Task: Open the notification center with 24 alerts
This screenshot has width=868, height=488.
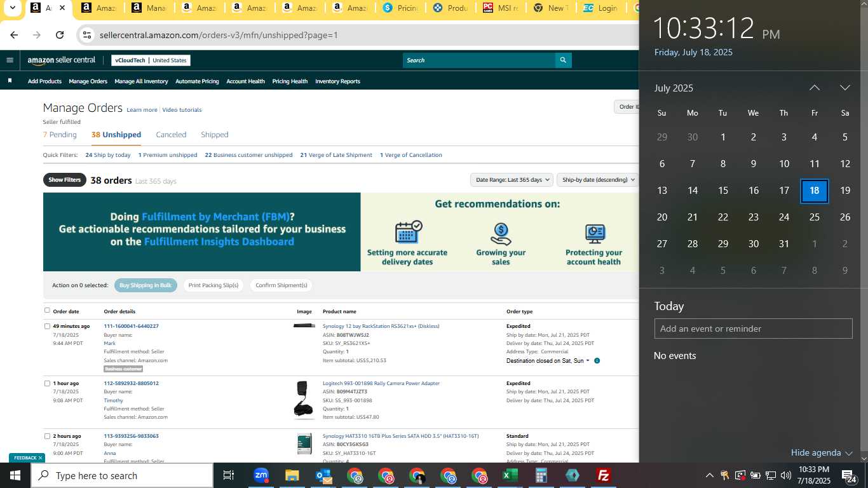Action: coord(848,475)
